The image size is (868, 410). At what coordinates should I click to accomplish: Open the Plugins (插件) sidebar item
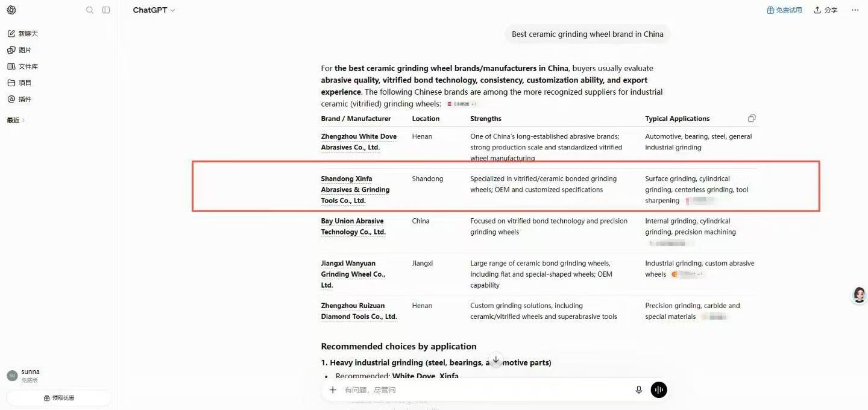(x=19, y=99)
